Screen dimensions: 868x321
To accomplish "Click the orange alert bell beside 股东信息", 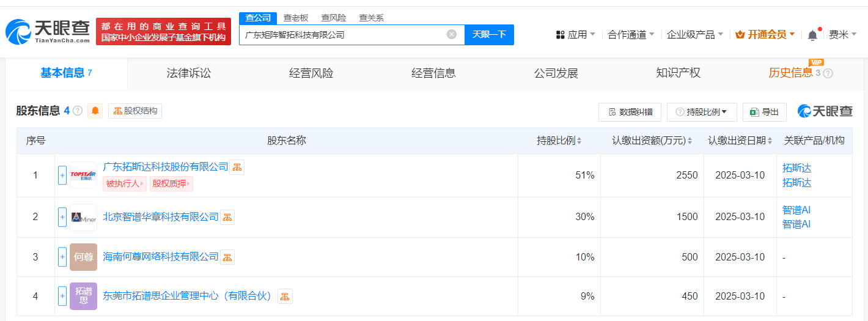I will (95, 111).
